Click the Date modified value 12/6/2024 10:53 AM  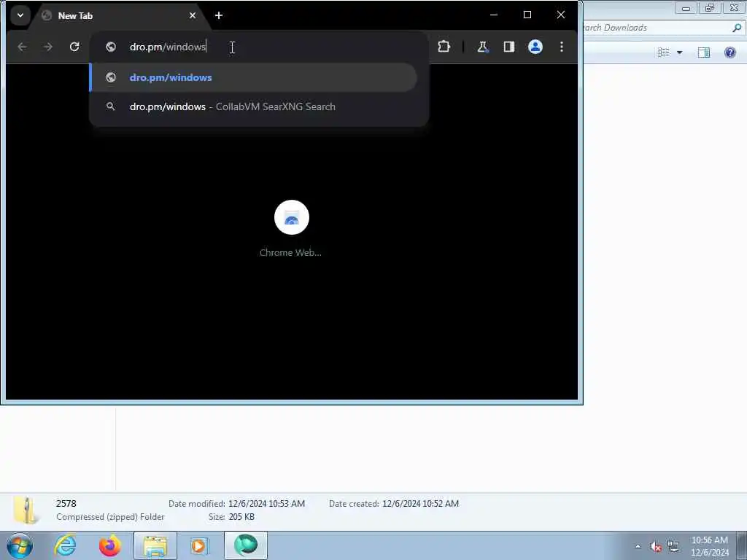coord(267,503)
